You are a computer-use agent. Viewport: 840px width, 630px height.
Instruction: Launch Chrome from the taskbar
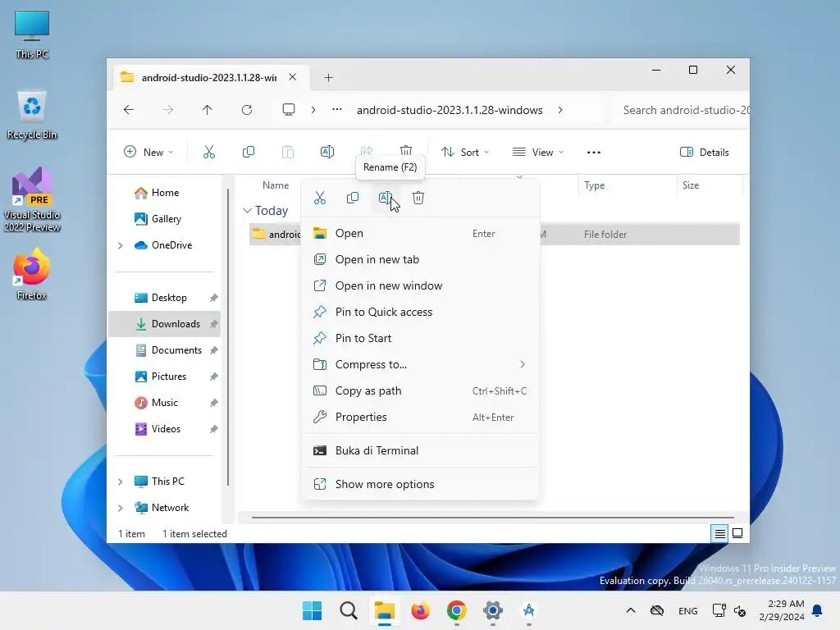tap(456, 610)
